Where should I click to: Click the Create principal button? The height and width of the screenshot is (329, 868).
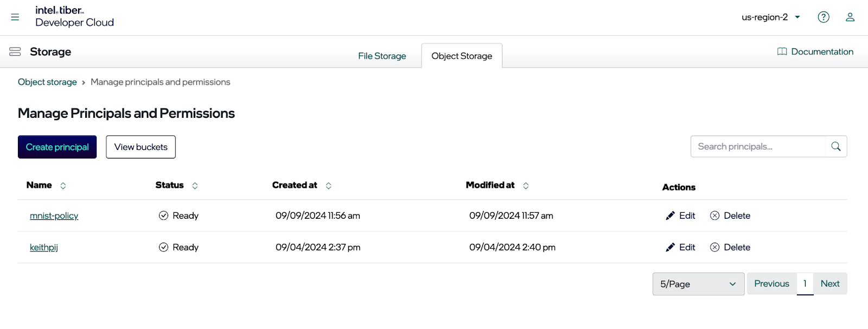pos(57,147)
